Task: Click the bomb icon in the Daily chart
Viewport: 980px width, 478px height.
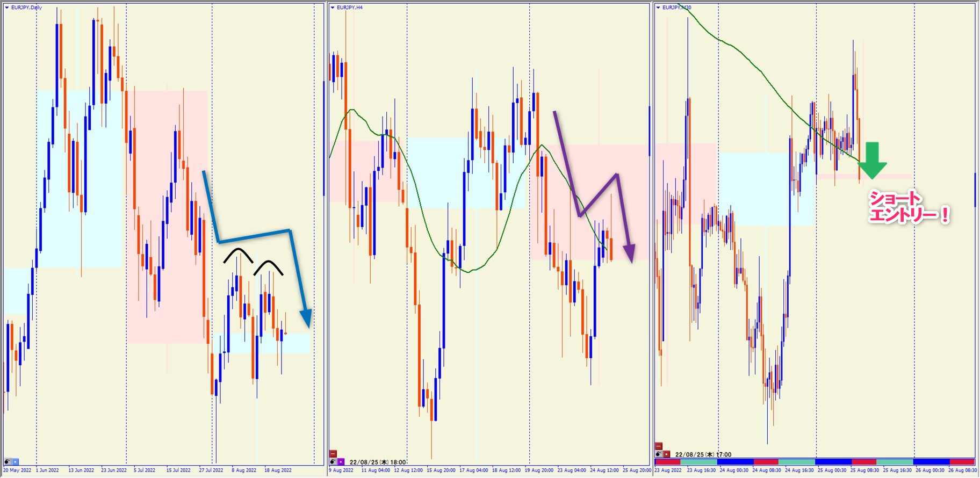Action: pyautogui.click(x=8, y=461)
